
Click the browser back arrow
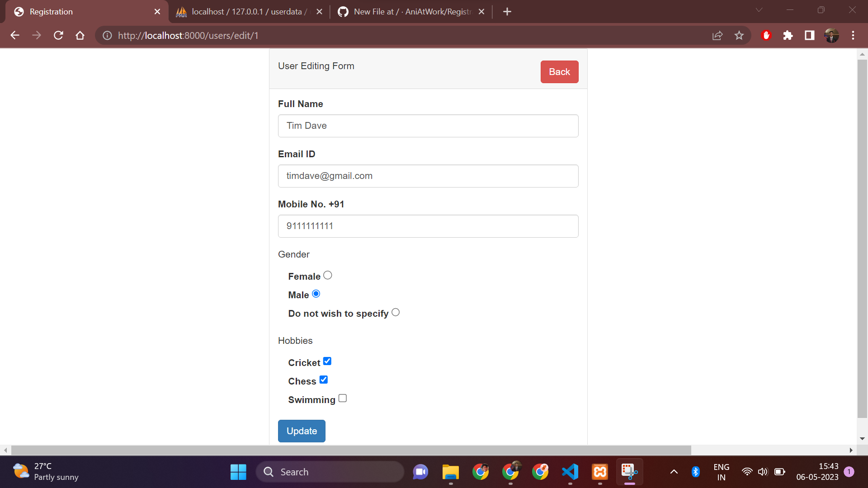[x=15, y=35]
